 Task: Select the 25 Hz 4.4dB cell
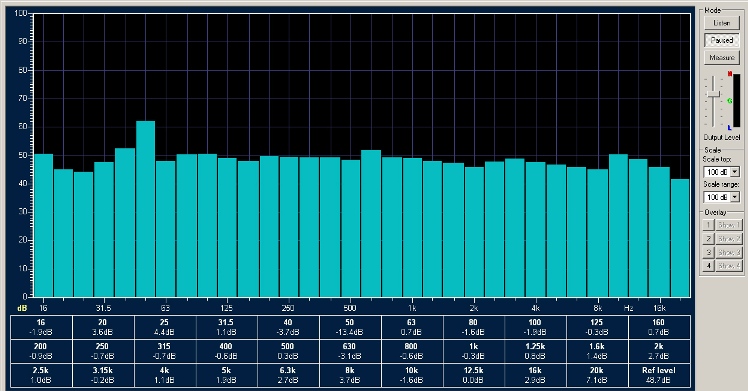point(165,327)
